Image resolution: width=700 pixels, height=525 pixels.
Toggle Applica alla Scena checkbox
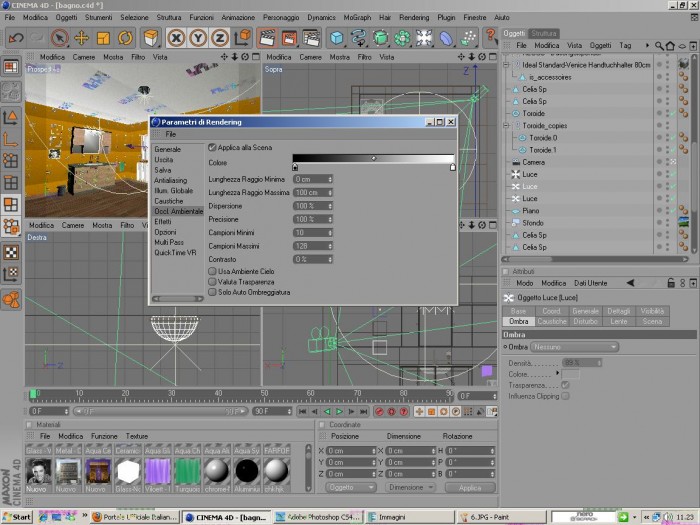pyautogui.click(x=212, y=147)
